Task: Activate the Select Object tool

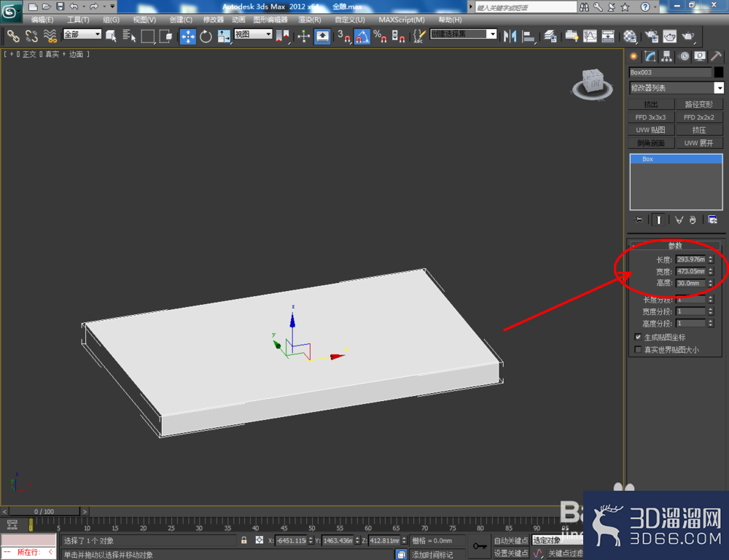Action: point(111,36)
